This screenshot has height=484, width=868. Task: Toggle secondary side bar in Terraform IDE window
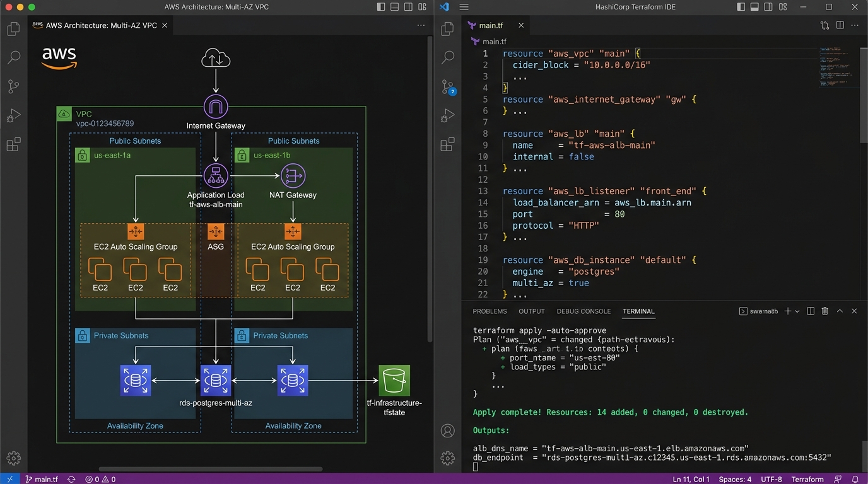point(769,7)
